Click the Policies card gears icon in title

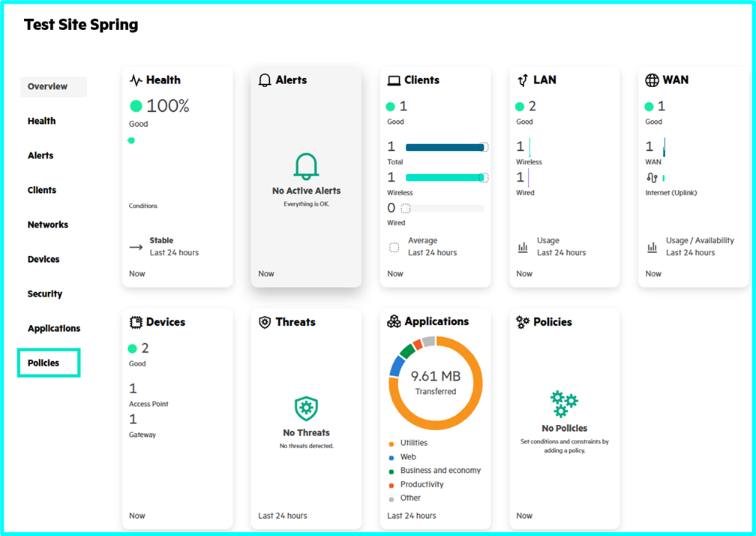coord(523,322)
